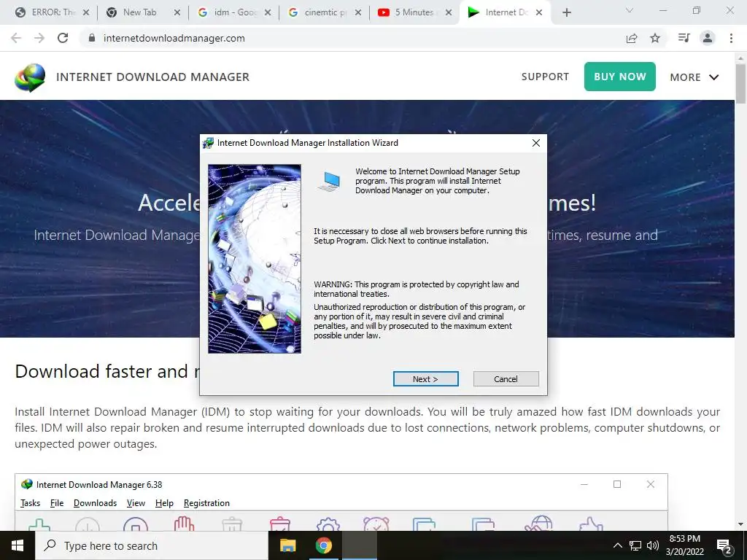
Task: Click the File menu in IDM screenshot
Action: [x=57, y=503]
